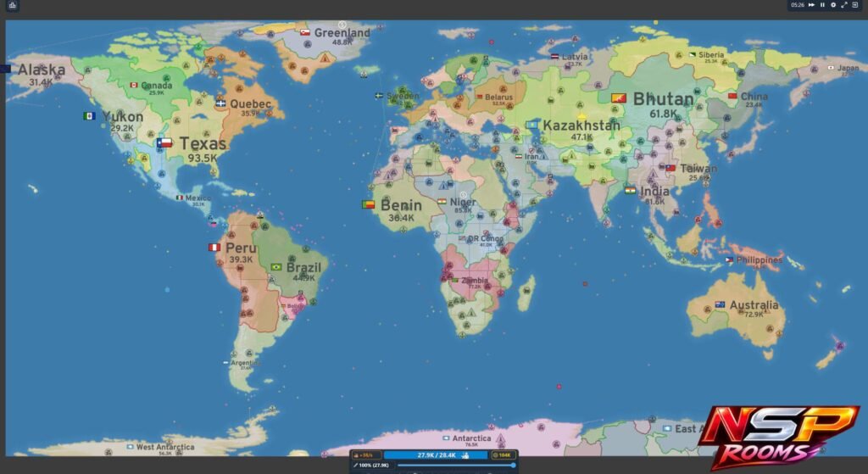Click the Greenland territory label
868x474 pixels.
pos(342,33)
